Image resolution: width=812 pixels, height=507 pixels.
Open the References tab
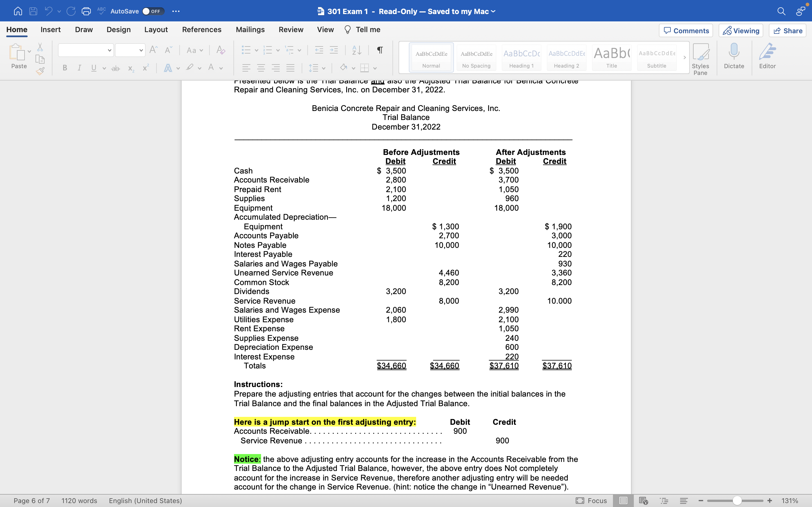coord(202,30)
